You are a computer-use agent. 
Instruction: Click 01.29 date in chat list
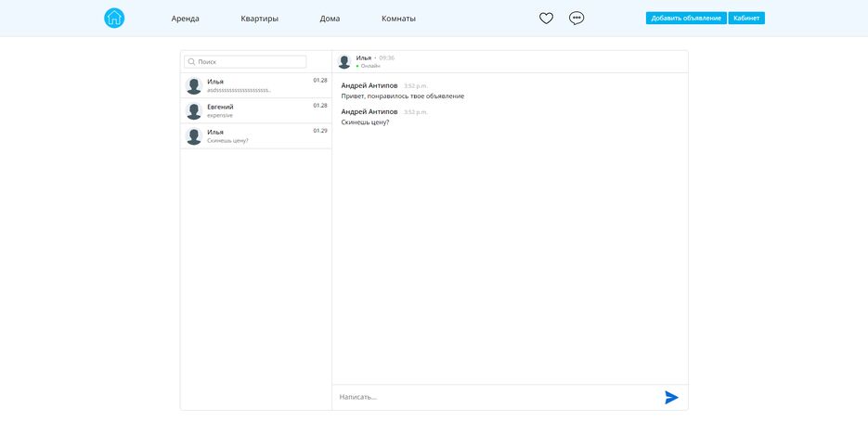click(x=320, y=131)
